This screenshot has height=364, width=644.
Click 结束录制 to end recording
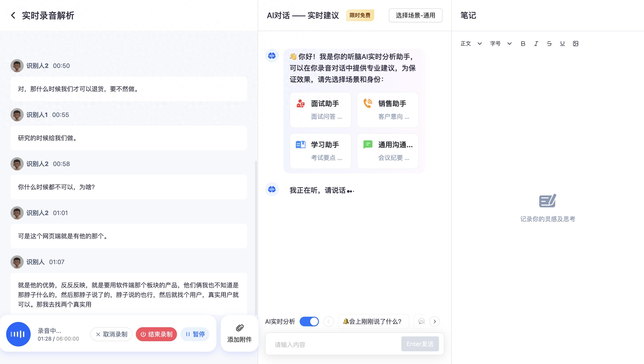pos(156,334)
